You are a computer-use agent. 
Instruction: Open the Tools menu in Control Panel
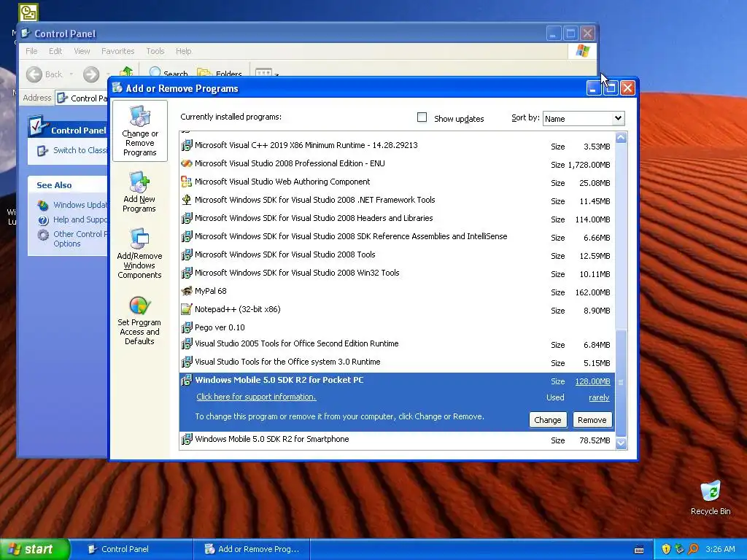155,51
